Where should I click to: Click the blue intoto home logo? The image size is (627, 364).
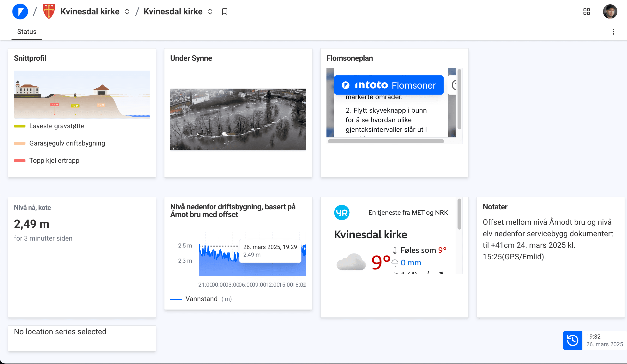pyautogui.click(x=20, y=12)
